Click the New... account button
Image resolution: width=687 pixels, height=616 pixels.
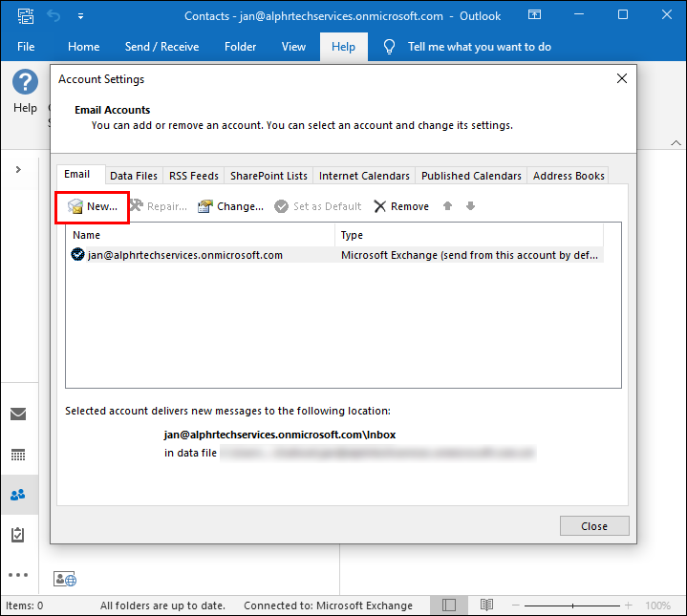tap(93, 206)
